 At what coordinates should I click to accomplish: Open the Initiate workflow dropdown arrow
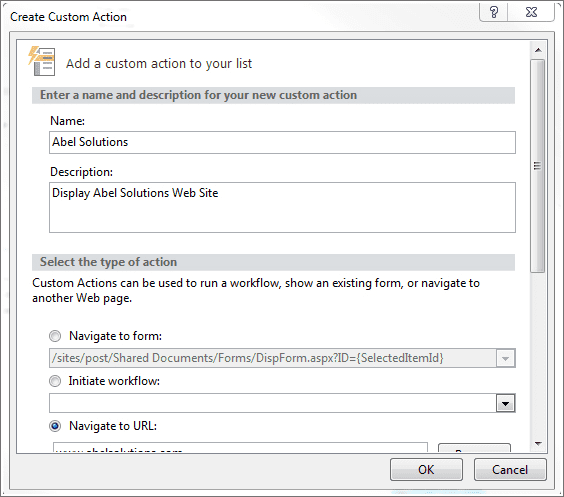[x=505, y=403]
